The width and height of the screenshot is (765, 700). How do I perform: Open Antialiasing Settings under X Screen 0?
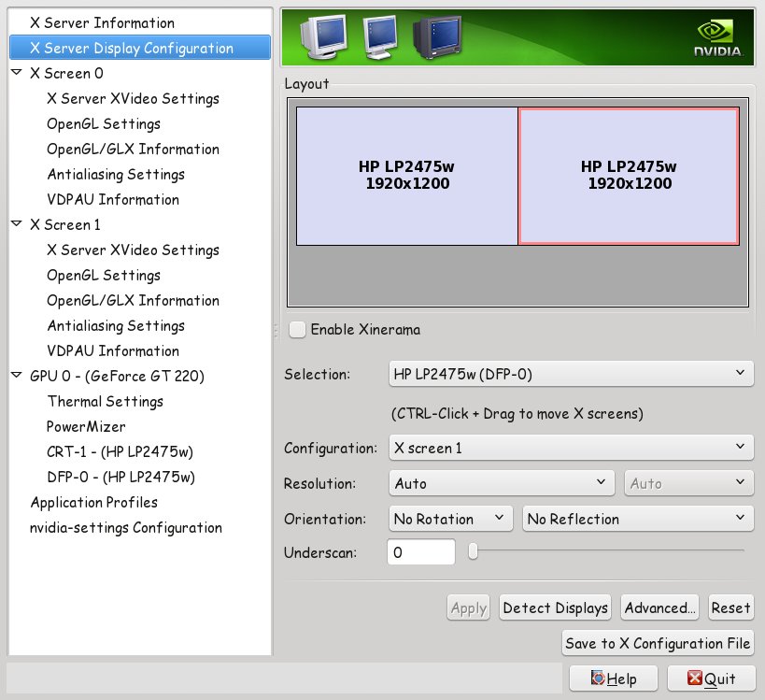pyautogui.click(x=116, y=174)
